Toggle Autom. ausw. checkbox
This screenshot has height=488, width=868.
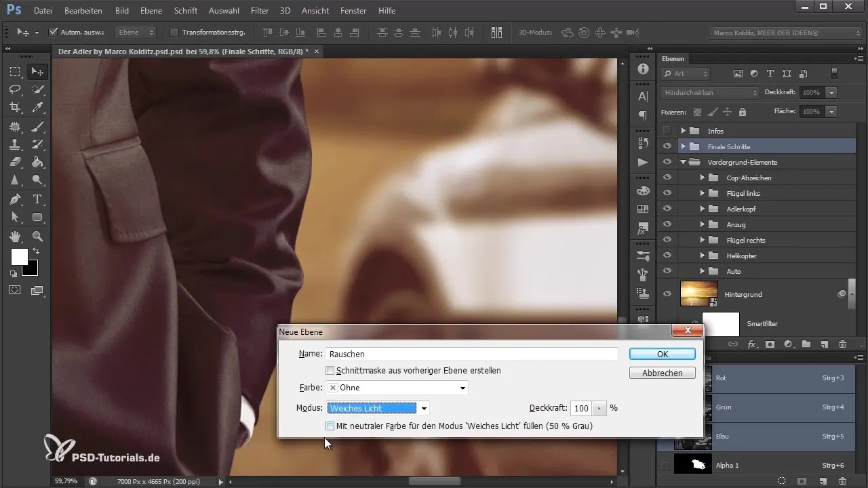(54, 32)
